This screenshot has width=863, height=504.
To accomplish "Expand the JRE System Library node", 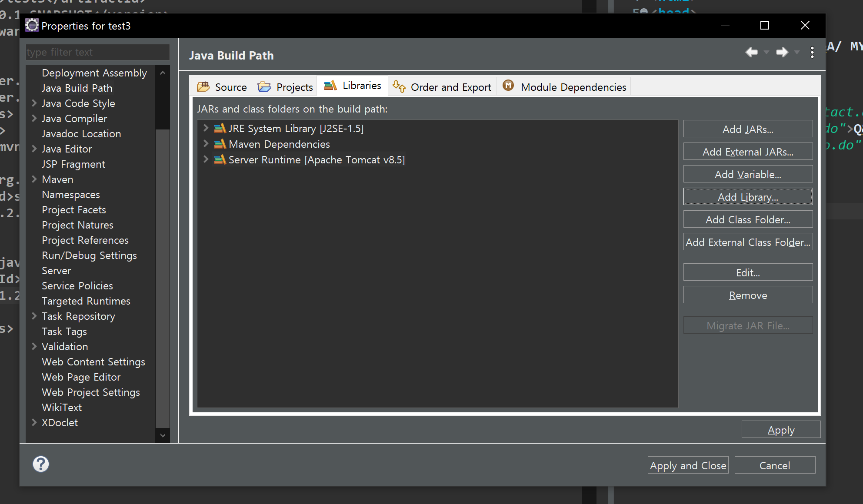I will 206,128.
